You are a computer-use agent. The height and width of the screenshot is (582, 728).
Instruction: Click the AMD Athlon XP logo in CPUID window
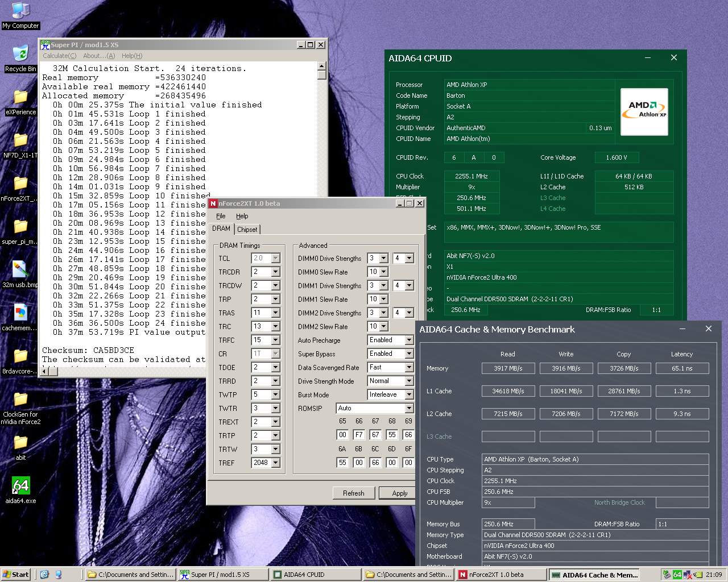pos(644,111)
